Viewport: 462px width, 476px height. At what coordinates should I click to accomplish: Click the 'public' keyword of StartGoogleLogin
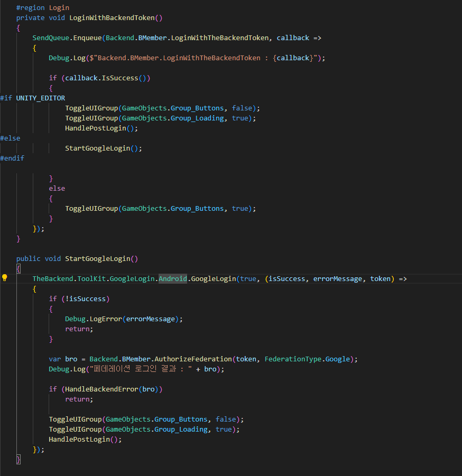[28, 259]
